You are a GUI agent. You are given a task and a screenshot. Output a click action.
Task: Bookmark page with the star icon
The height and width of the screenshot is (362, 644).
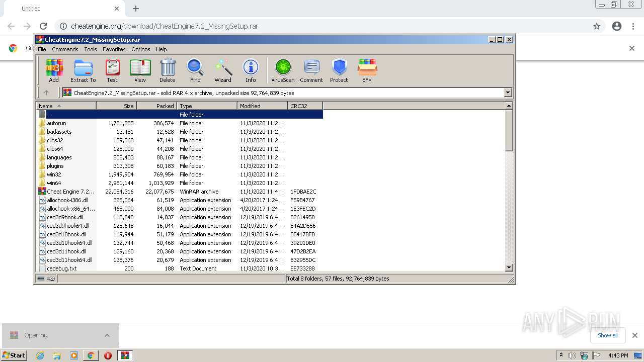click(x=597, y=26)
